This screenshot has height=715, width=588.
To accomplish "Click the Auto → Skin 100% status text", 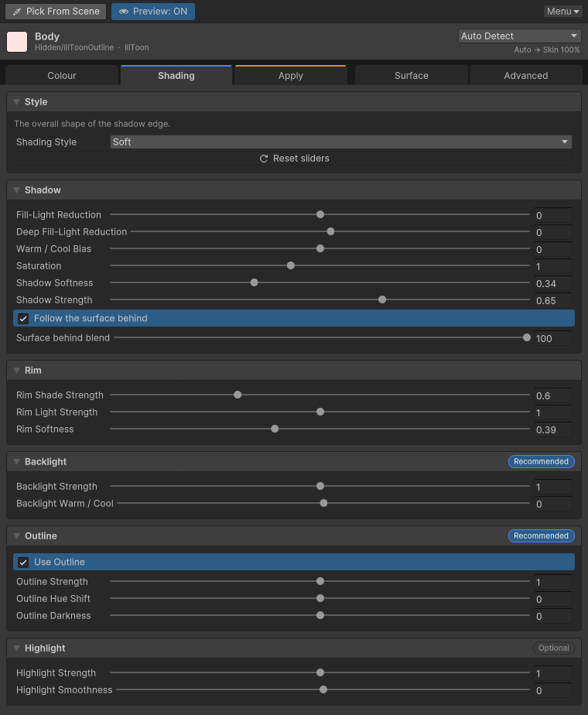I will (547, 50).
